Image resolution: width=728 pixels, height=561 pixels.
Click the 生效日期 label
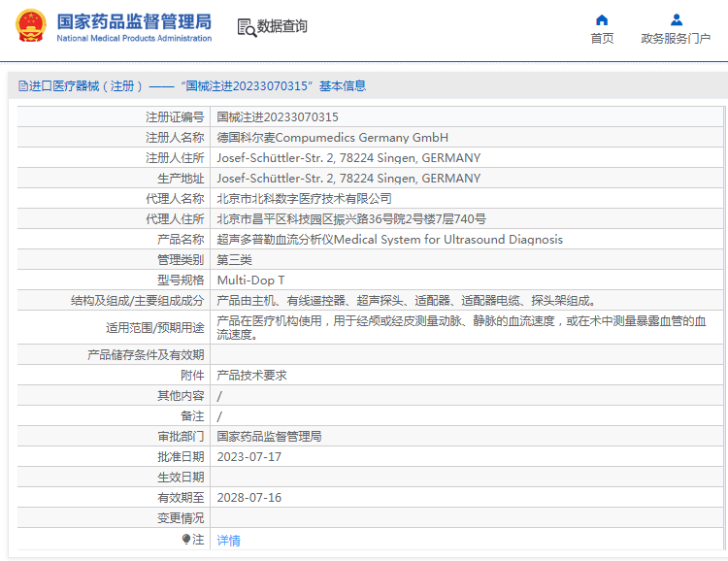point(182,477)
